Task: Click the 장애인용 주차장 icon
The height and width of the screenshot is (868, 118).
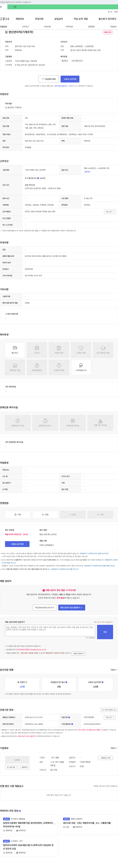Action: 18,423
